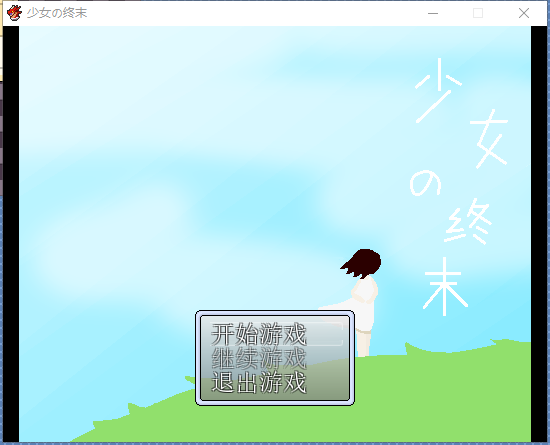Select 退出游戏 to quit the game

259,382
